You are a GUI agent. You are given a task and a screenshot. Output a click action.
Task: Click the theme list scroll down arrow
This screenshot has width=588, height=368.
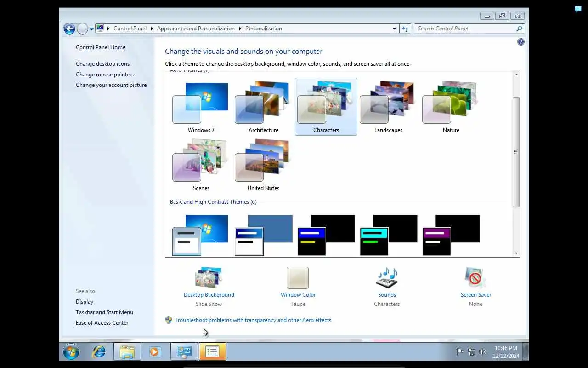pos(516,253)
